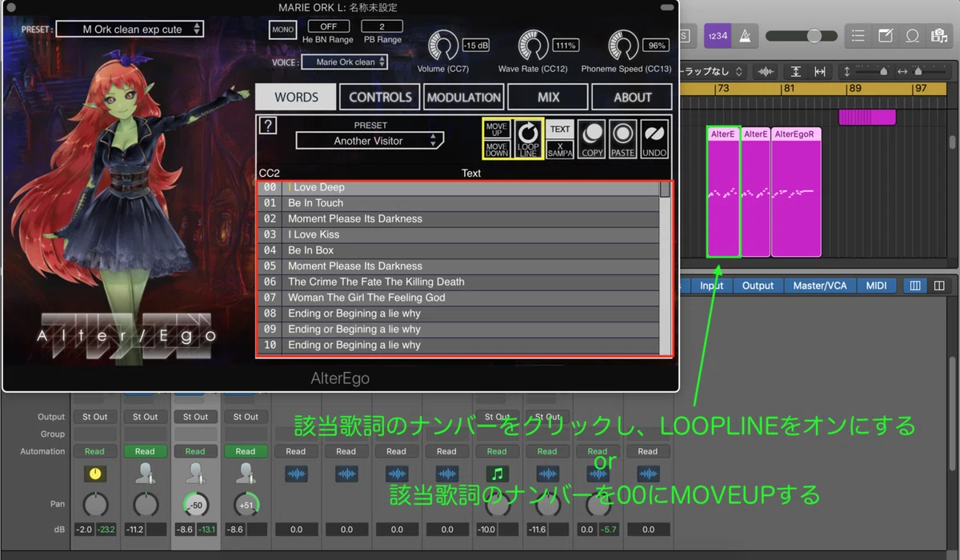Screen dimensions: 960x560
Task: Select lyric line 07 Woman The Girl
Action: click(459, 298)
